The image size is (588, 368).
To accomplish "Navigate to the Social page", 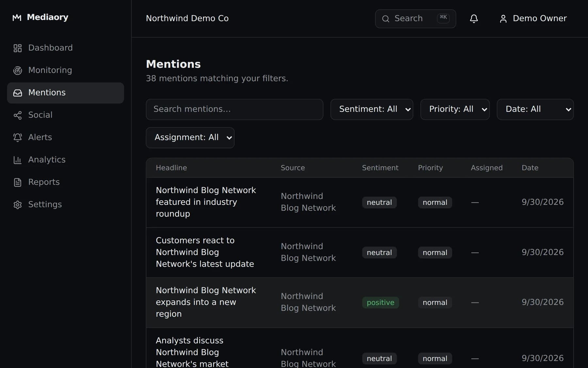I will coord(65,115).
